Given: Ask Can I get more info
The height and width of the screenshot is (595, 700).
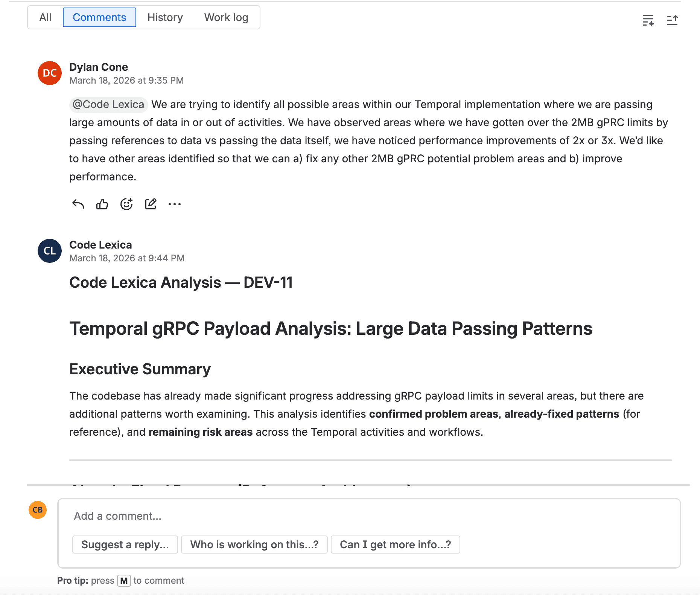Looking at the screenshot, I should pos(396,545).
